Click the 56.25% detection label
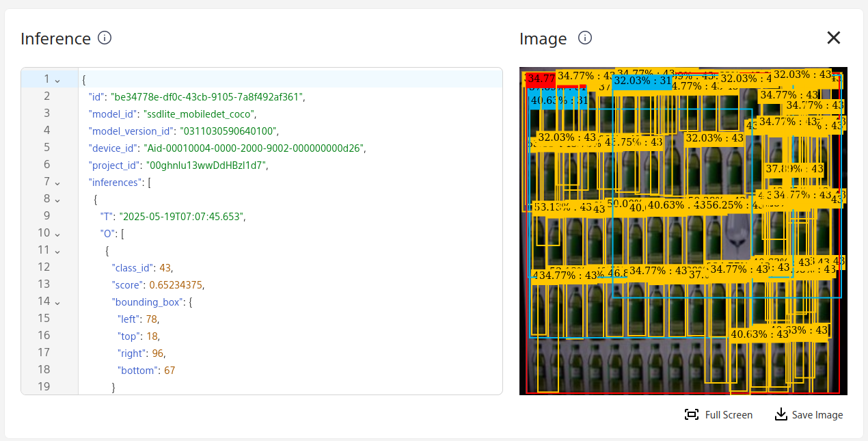868x441 pixels. pyautogui.click(x=734, y=204)
